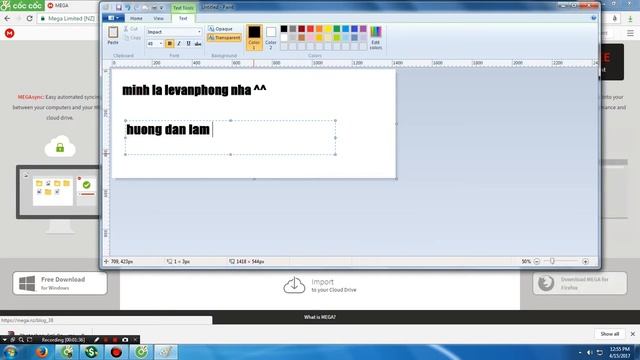The height and width of the screenshot is (360, 640).
Task: Pick the red color swatch
Action: coord(310,29)
